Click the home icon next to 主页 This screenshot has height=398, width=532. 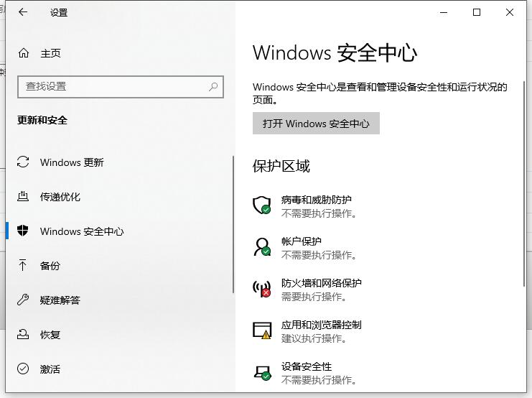coord(24,53)
